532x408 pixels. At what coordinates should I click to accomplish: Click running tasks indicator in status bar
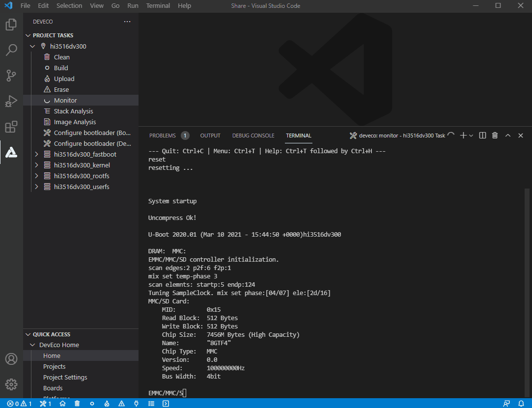click(46, 404)
